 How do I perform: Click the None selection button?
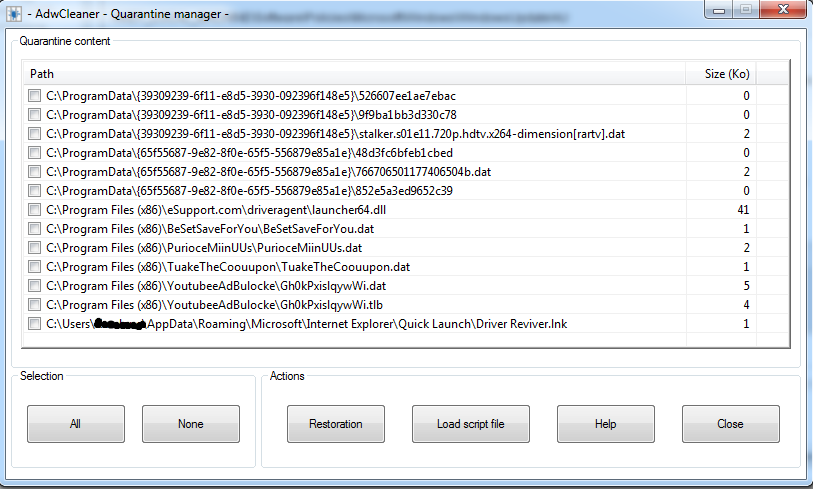pos(191,424)
